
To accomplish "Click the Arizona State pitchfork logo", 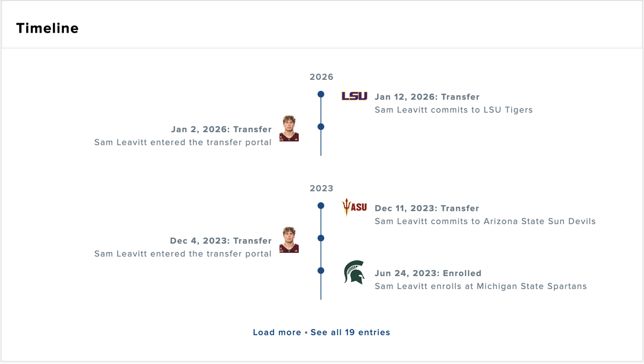I will click(354, 207).
